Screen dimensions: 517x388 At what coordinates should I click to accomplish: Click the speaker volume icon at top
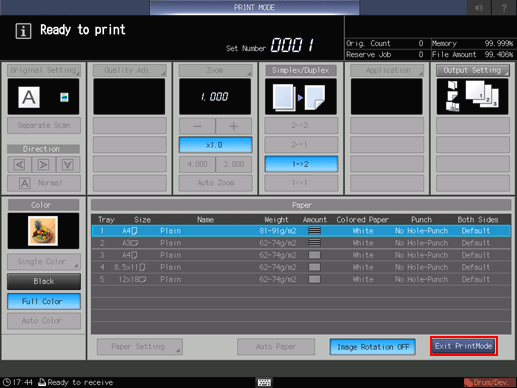pyautogui.click(x=479, y=7)
